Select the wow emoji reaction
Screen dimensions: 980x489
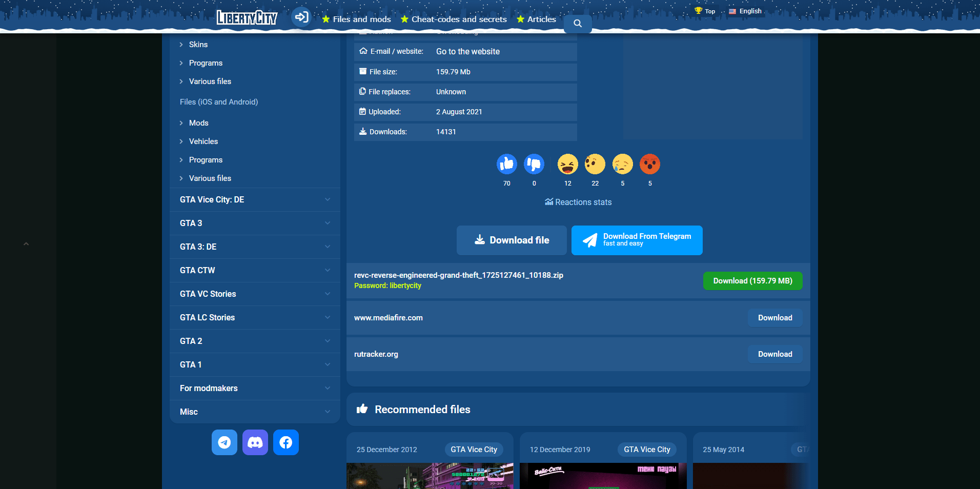(x=595, y=164)
